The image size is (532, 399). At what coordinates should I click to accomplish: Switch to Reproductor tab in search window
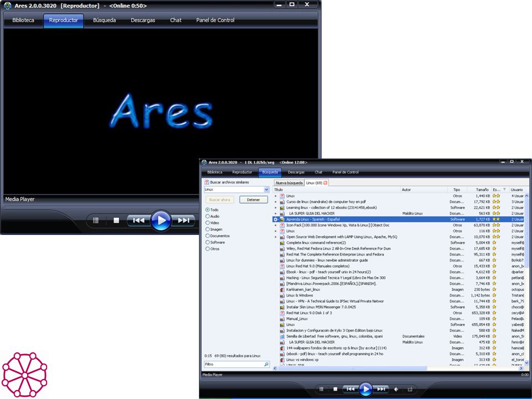(x=242, y=172)
